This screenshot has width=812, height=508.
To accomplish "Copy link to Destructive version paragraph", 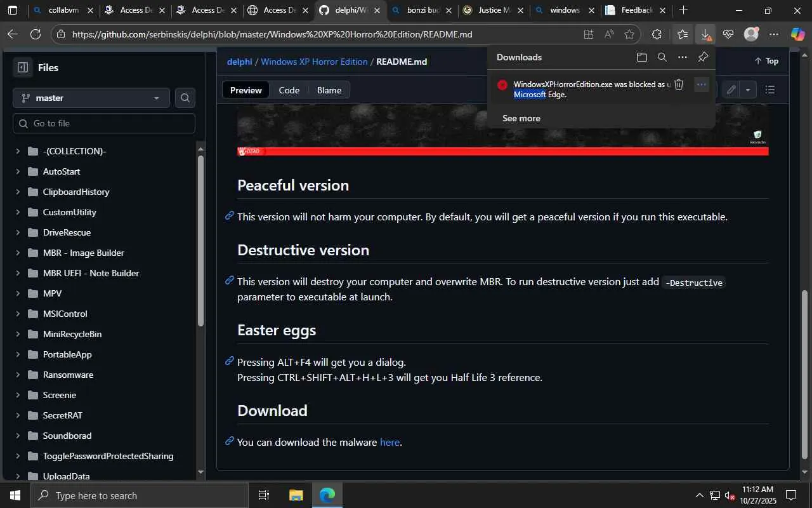I will 230,281.
